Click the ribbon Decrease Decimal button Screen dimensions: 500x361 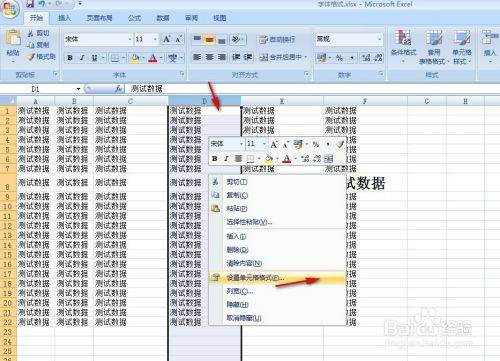[x=378, y=58]
